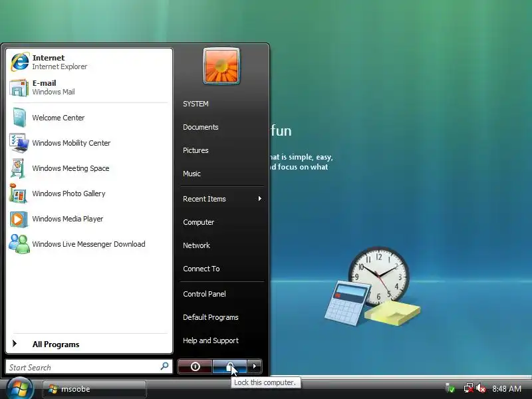
Task: Open Computer from the Start menu
Action: [198, 222]
